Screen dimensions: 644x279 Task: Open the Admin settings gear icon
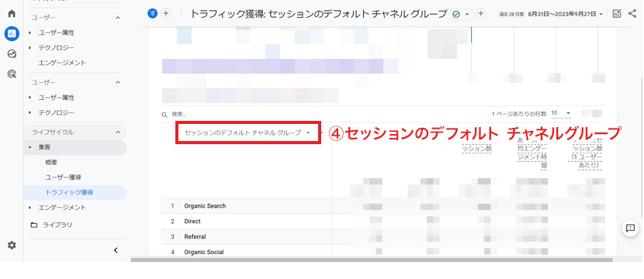(x=12, y=246)
